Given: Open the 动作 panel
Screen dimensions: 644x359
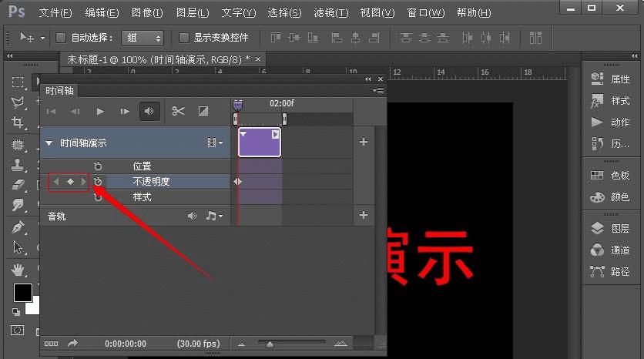Looking at the screenshot, I should tap(611, 122).
